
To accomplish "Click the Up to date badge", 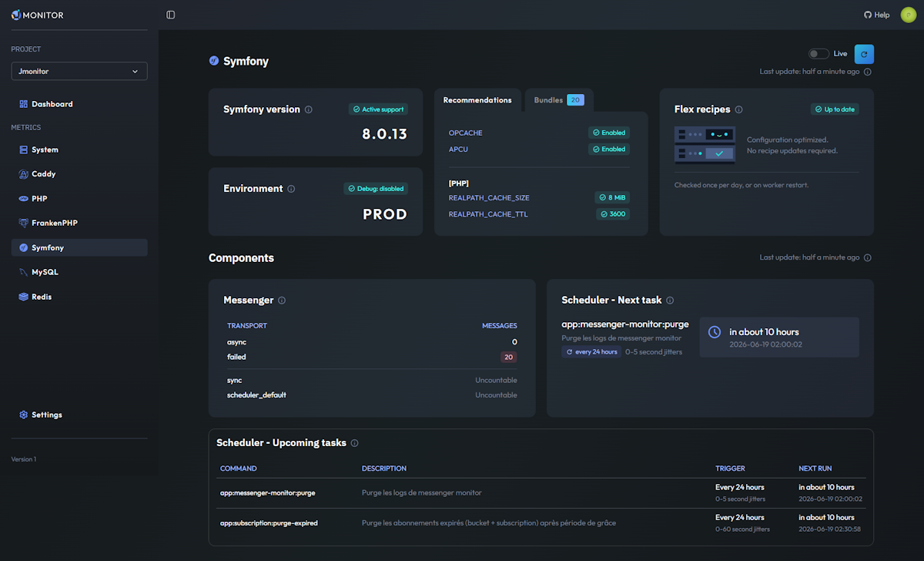I will coord(835,109).
